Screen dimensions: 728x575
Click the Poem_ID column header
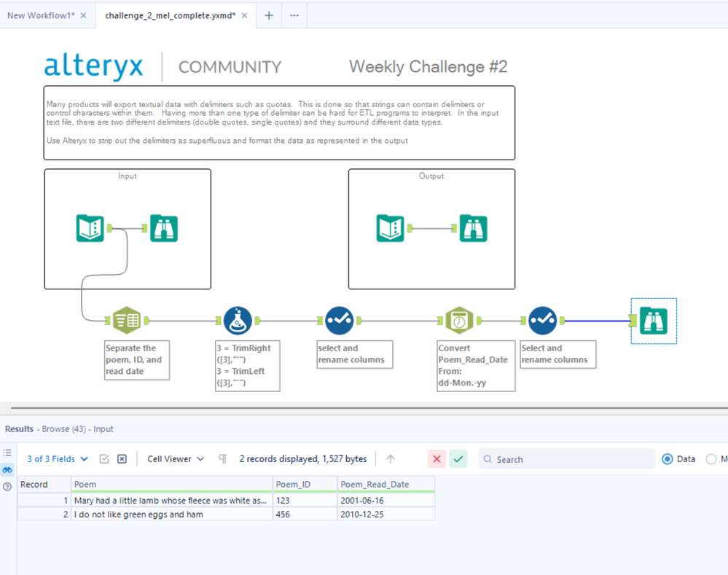(x=305, y=485)
